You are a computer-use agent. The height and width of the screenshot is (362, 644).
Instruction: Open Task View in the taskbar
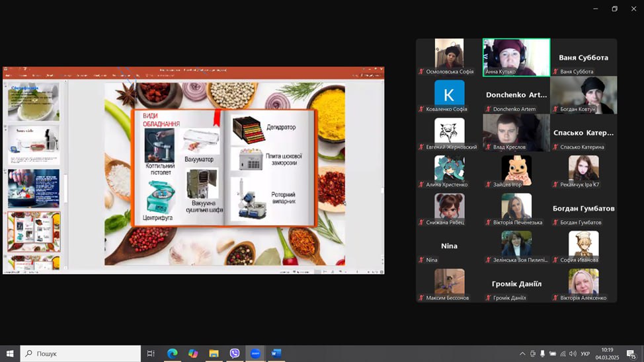[x=151, y=353]
